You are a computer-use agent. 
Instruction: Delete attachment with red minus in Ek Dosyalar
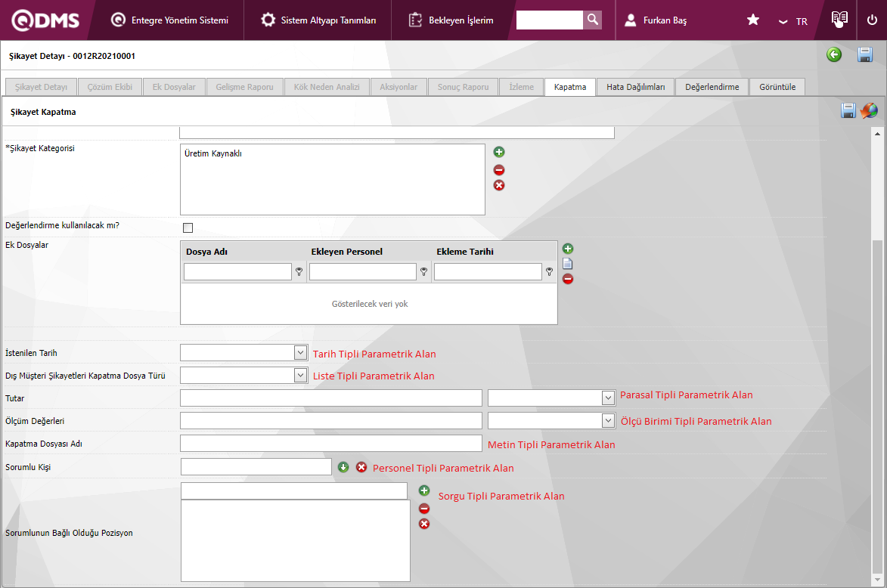[x=568, y=279]
